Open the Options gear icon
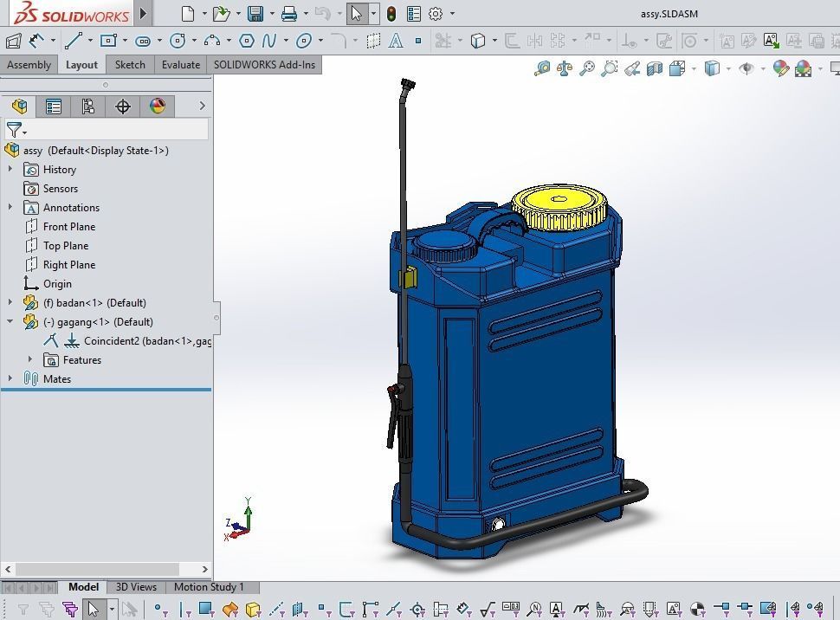The width and height of the screenshot is (840, 620). click(x=436, y=13)
